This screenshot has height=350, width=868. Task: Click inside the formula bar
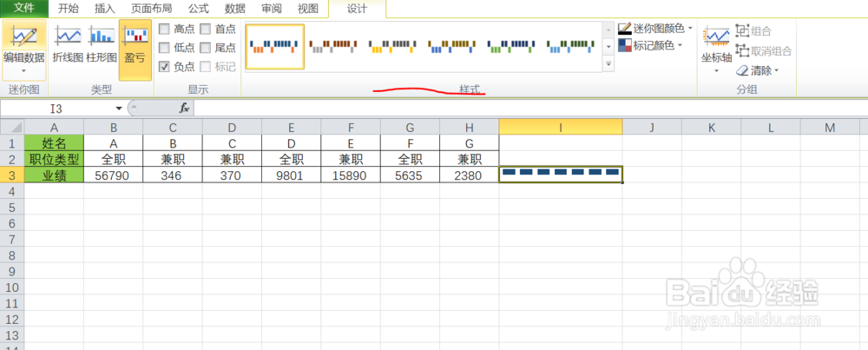529,108
